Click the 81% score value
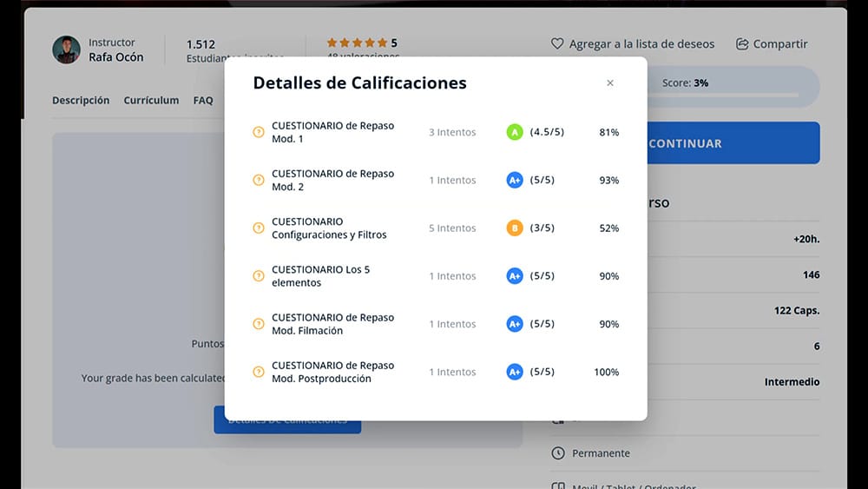The width and height of the screenshot is (868, 489). coord(609,132)
